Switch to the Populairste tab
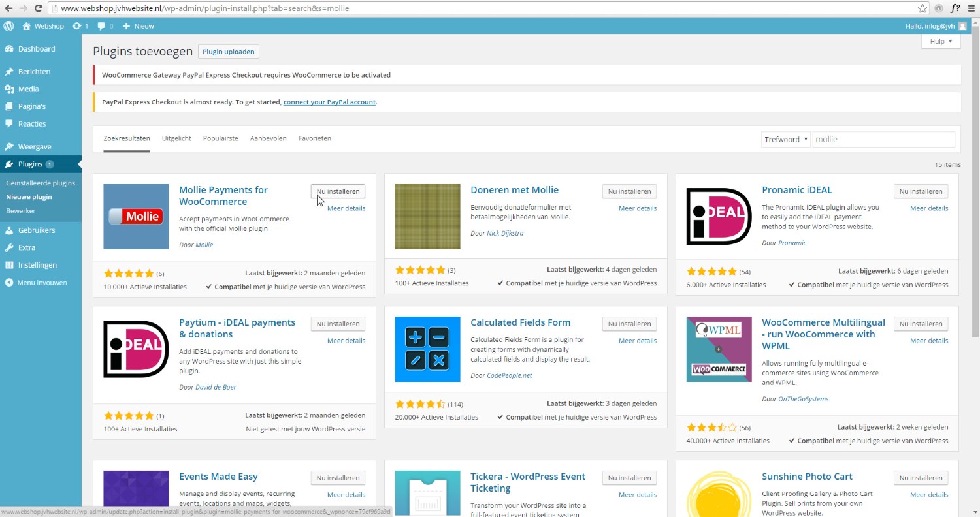 point(220,138)
